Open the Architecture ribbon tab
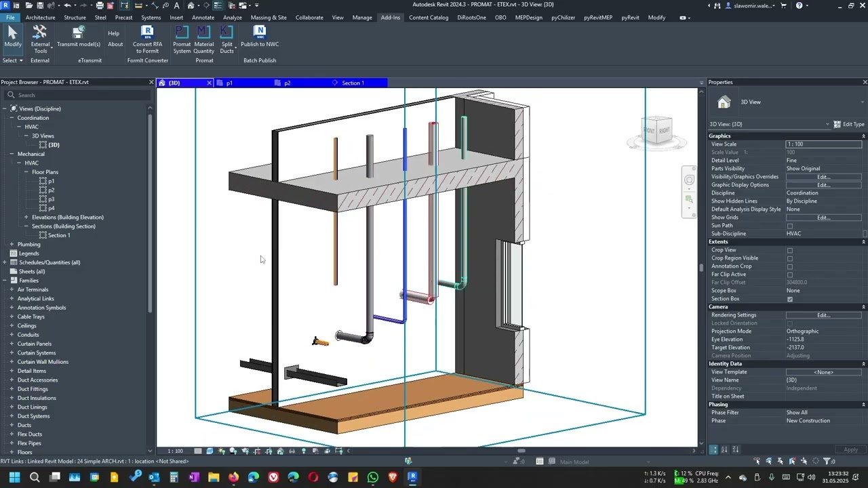868x488 pixels. (x=41, y=18)
